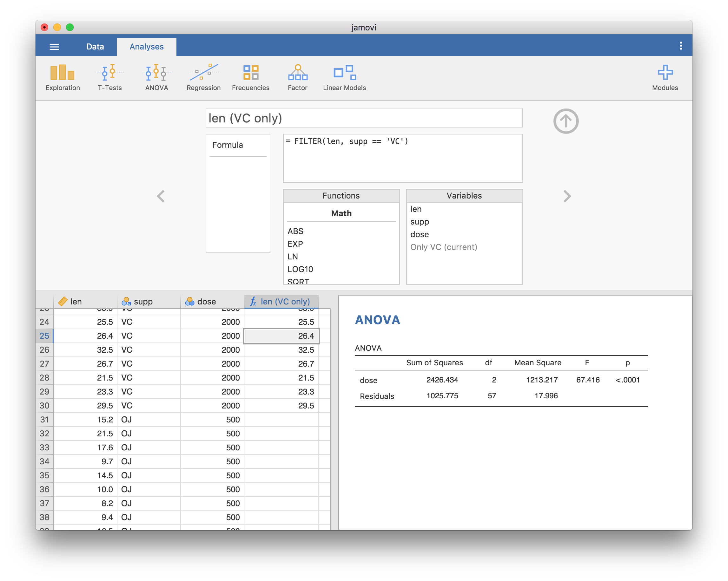
Task: Switch to the Data tab
Action: [x=95, y=47]
